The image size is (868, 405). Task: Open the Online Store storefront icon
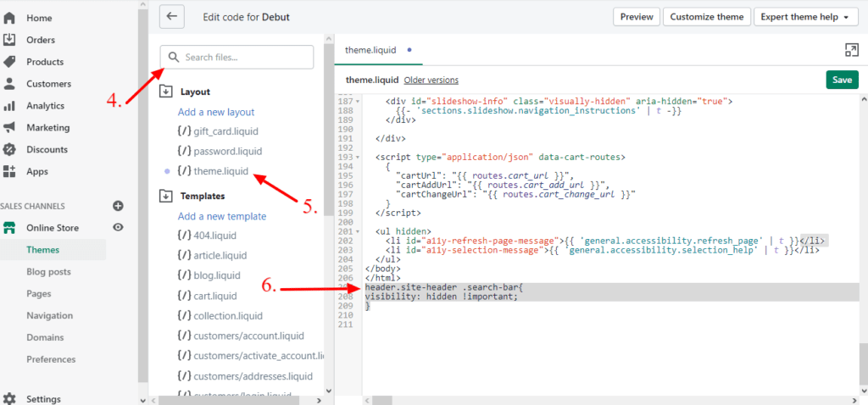[8, 227]
